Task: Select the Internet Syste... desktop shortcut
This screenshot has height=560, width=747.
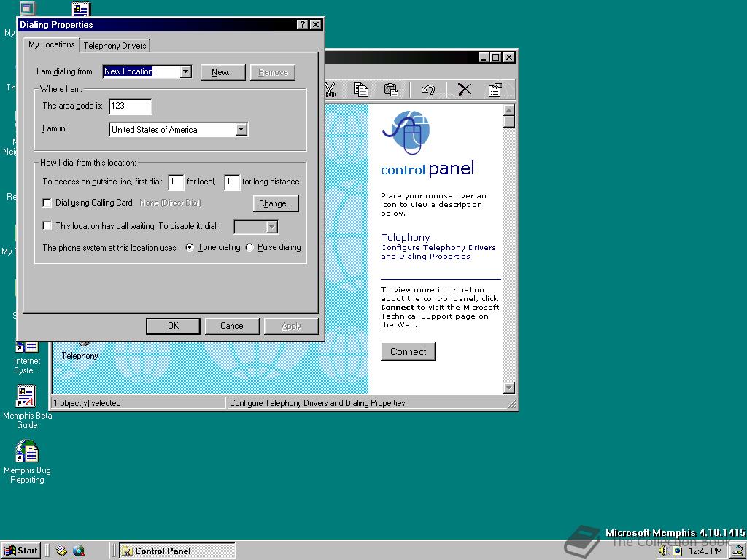Action: click(27, 358)
